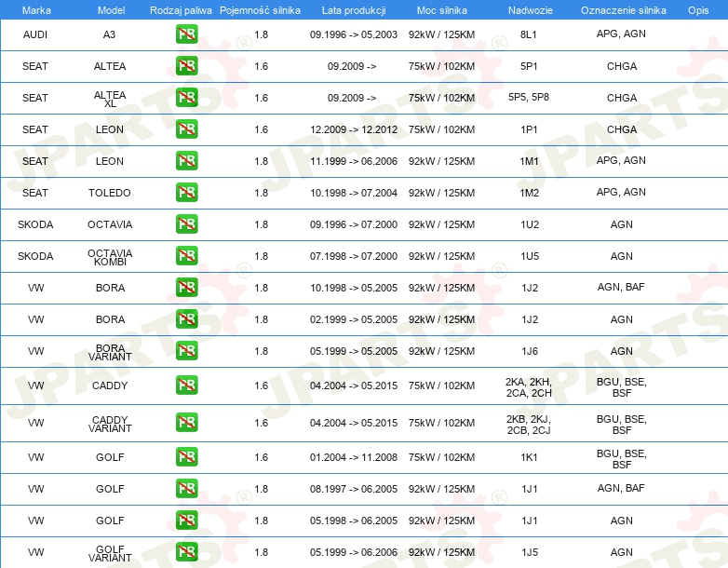Screen dimensions: 728x568
Task: Click the body code 5P5, 5P8
Action: point(529,97)
